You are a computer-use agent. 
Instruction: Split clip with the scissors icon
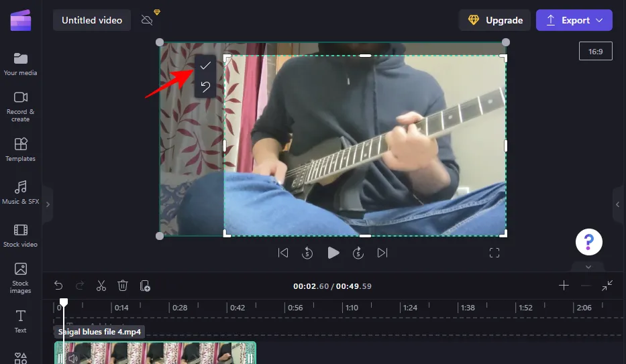(101, 286)
